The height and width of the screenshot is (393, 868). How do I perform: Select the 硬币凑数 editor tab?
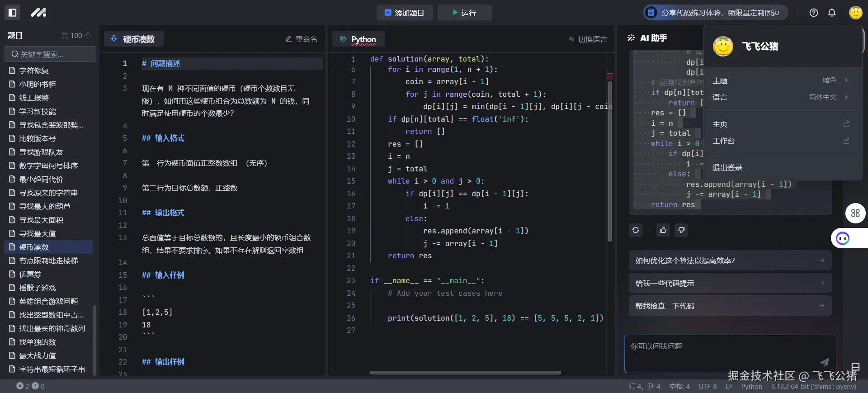pos(134,39)
